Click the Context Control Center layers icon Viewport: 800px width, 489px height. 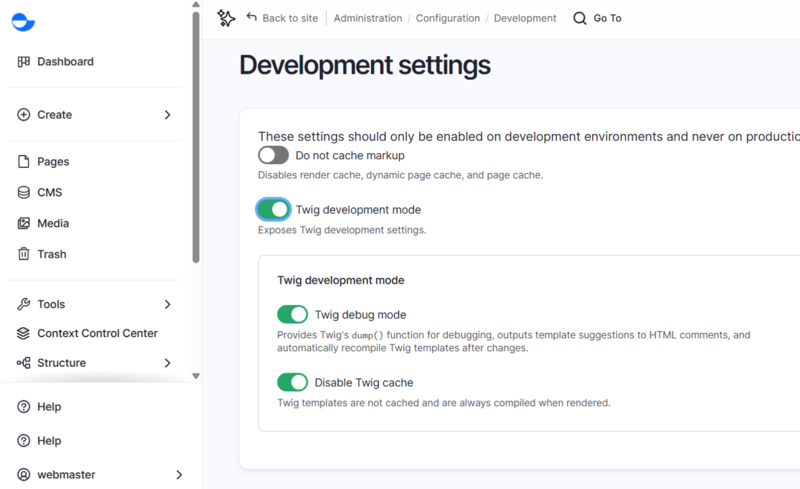23,333
